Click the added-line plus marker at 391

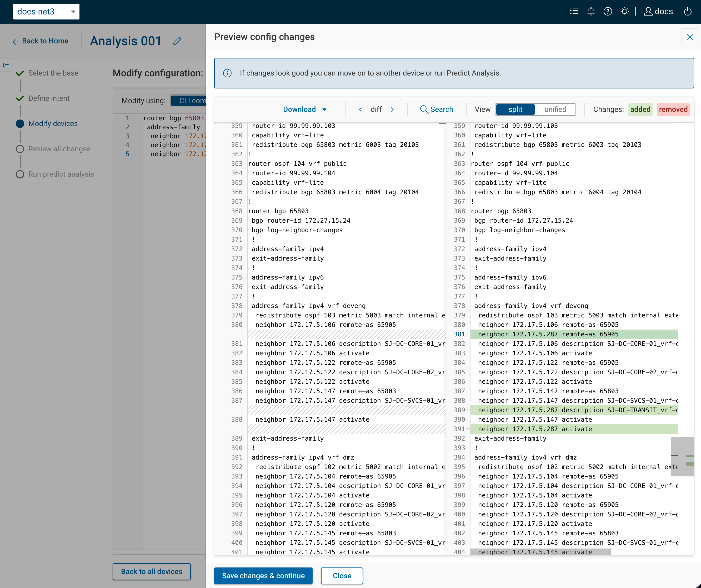[468, 429]
